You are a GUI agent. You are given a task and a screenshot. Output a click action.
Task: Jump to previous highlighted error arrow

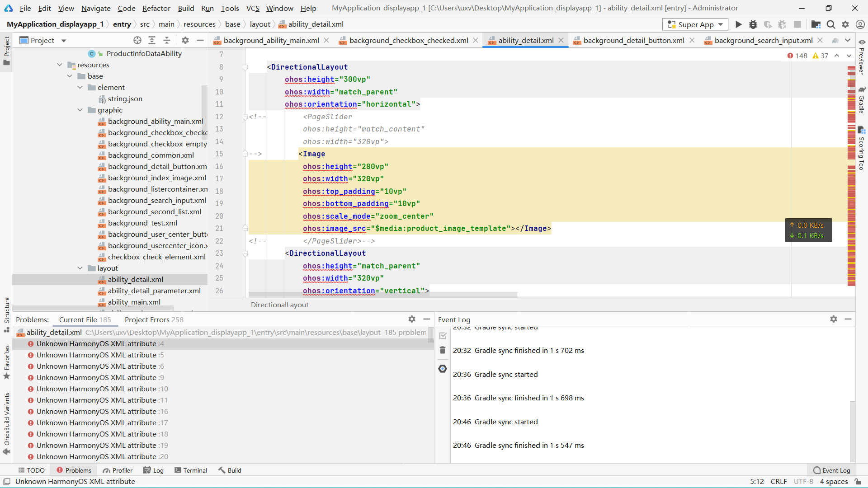click(837, 56)
